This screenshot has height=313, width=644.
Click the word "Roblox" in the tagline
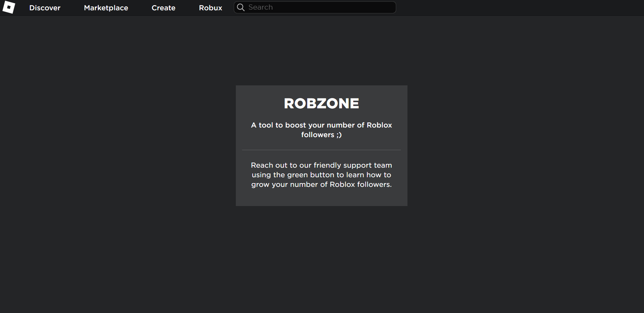[379, 125]
